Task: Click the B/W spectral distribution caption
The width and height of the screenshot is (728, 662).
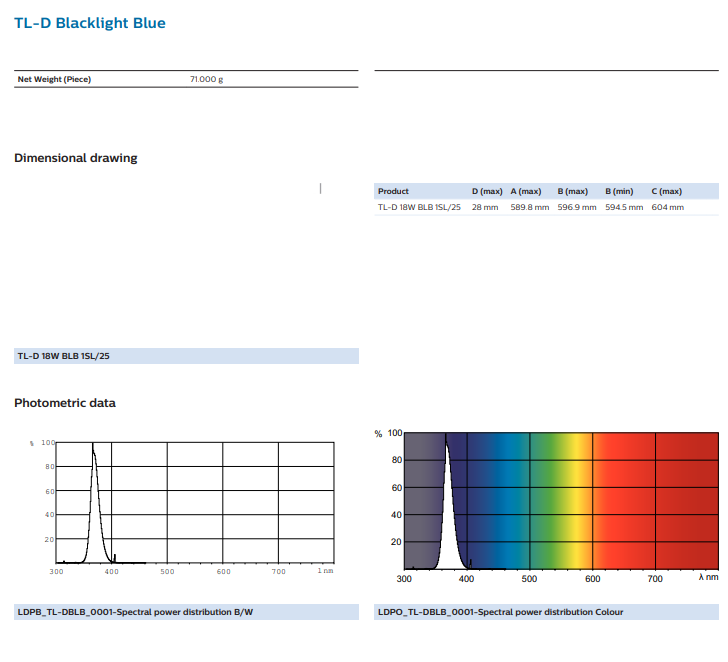Action: [x=186, y=612]
